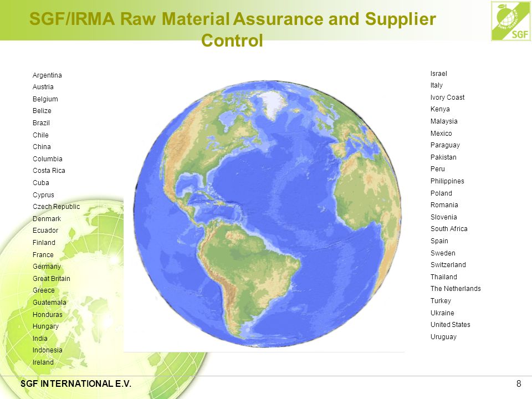This screenshot has height=399, width=532.
Task: Select the slide title text
Action: coord(232,29)
